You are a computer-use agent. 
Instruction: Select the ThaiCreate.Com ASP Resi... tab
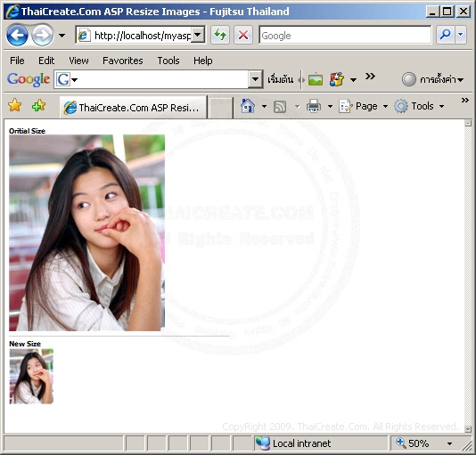coord(133,108)
